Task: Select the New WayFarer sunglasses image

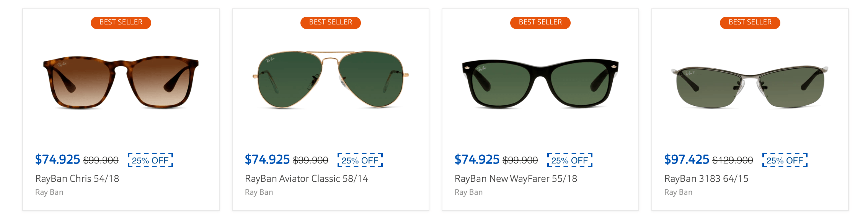Action: tap(540, 83)
